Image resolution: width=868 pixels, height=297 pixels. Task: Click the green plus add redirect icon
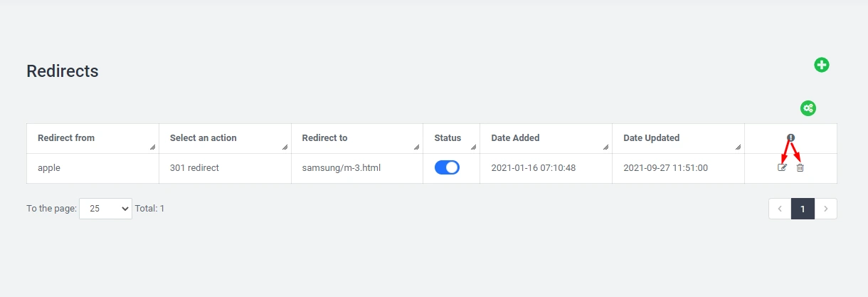(x=822, y=65)
